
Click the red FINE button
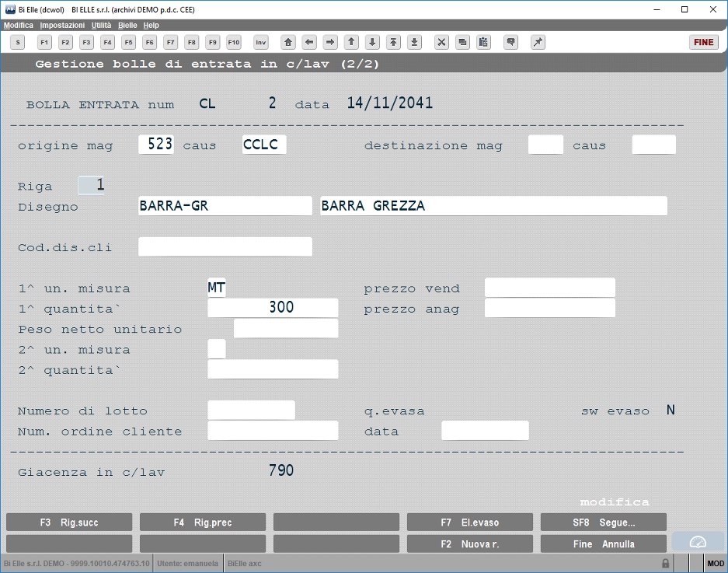click(703, 42)
